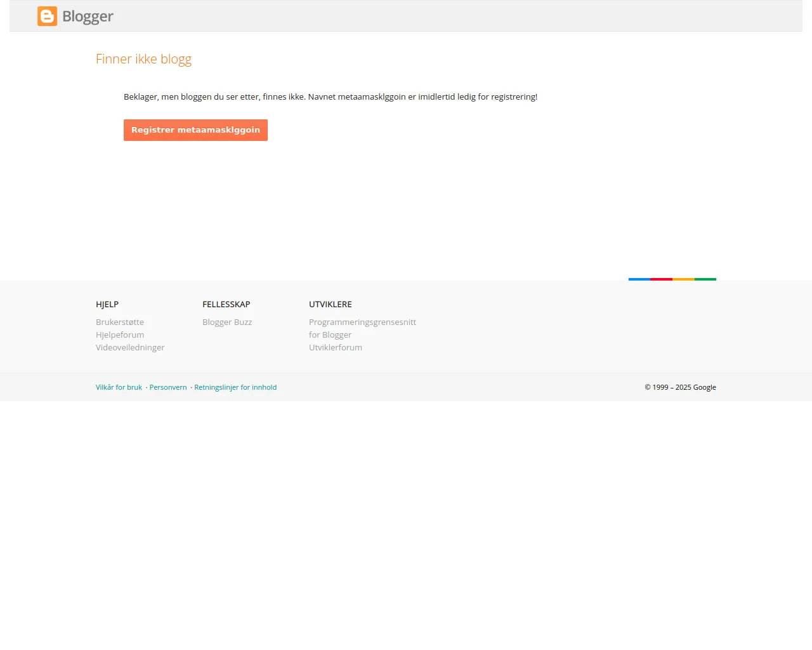
Task: Click the Blogger wordmark text
Action: click(87, 17)
